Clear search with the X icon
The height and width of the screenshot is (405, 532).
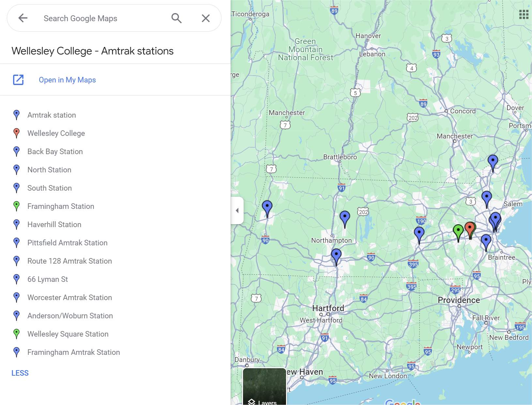point(205,18)
